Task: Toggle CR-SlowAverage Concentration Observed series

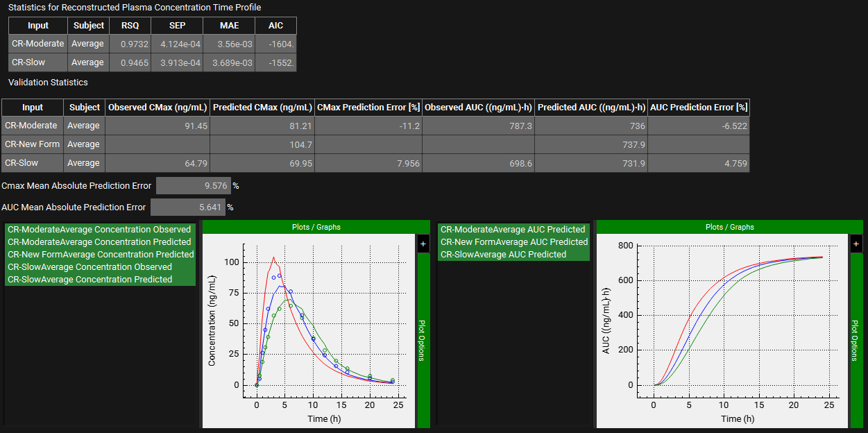Action: click(90, 267)
